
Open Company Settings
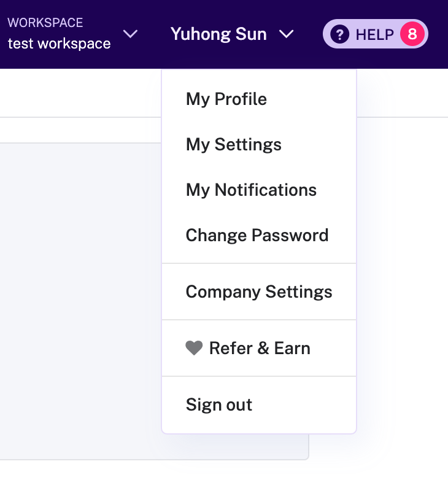click(x=259, y=292)
